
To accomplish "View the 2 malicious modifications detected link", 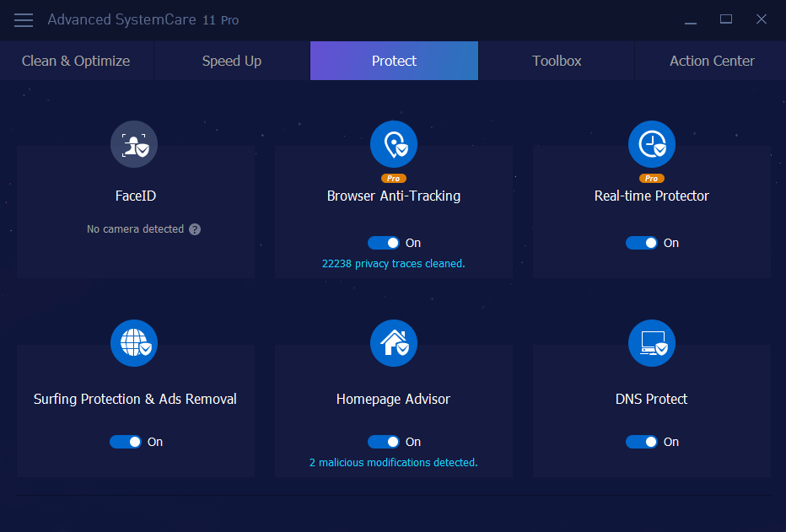I will click(x=393, y=463).
